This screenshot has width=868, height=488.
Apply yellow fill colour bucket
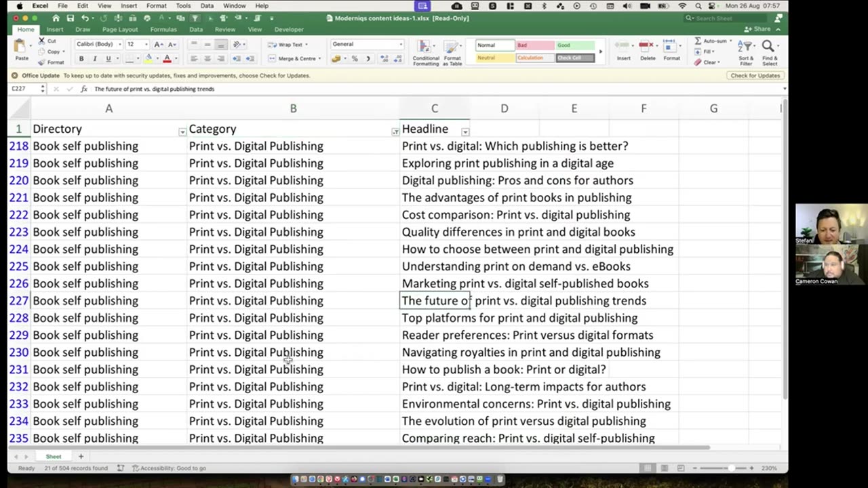click(x=148, y=59)
